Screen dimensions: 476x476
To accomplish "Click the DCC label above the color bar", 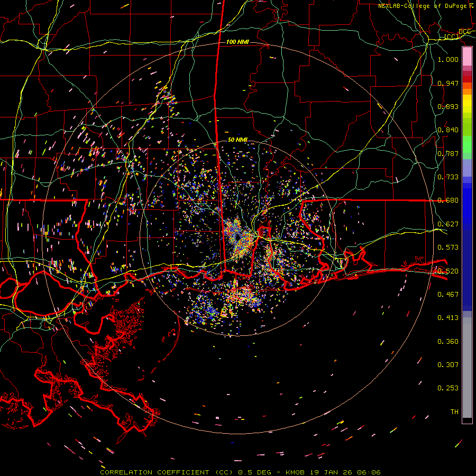I will tap(465, 31).
